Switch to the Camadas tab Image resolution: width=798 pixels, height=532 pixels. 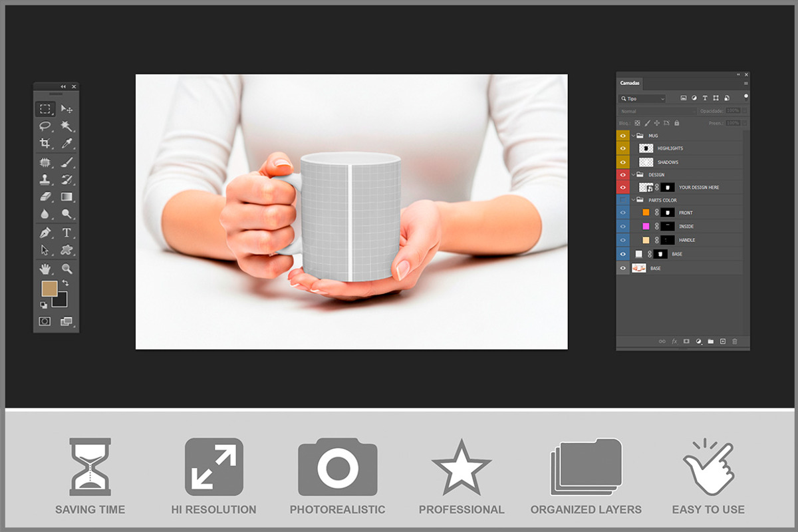pos(630,83)
